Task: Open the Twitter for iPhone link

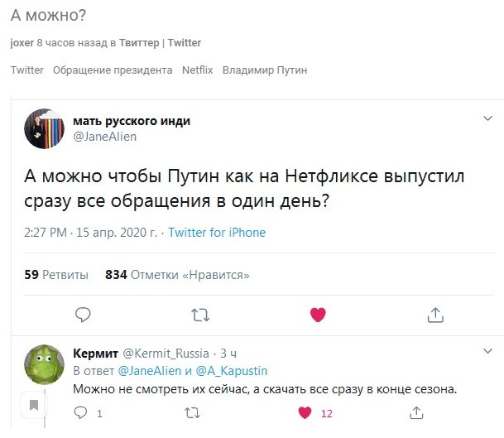Action: pos(217,233)
